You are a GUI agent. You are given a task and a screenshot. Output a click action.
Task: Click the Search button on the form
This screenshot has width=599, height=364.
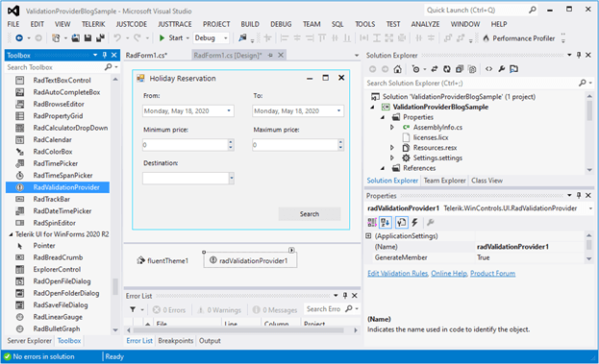coord(310,214)
